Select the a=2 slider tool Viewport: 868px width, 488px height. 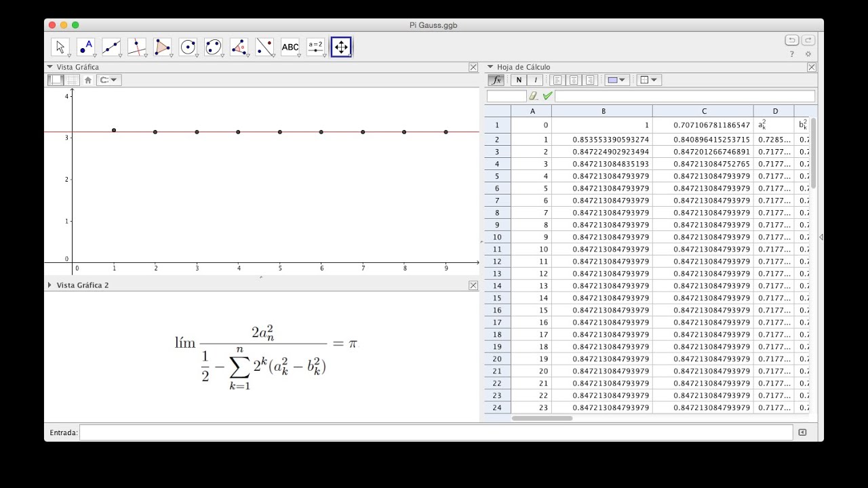point(316,47)
